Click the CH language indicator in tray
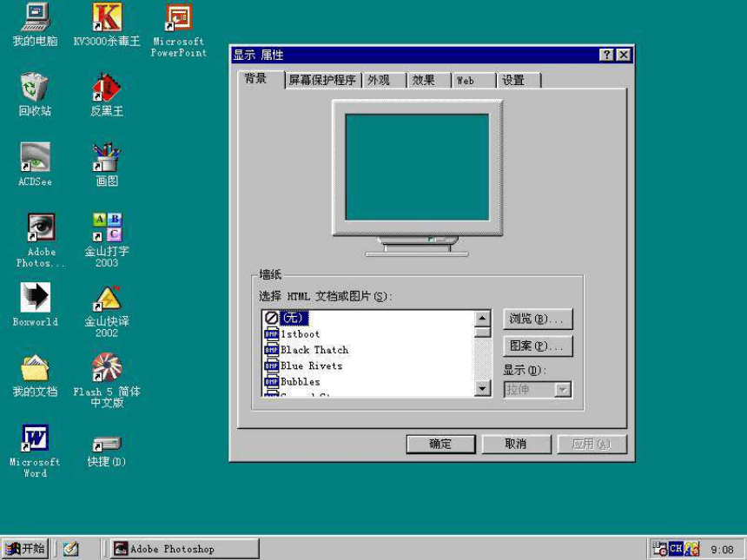747x560 pixels. click(x=676, y=549)
